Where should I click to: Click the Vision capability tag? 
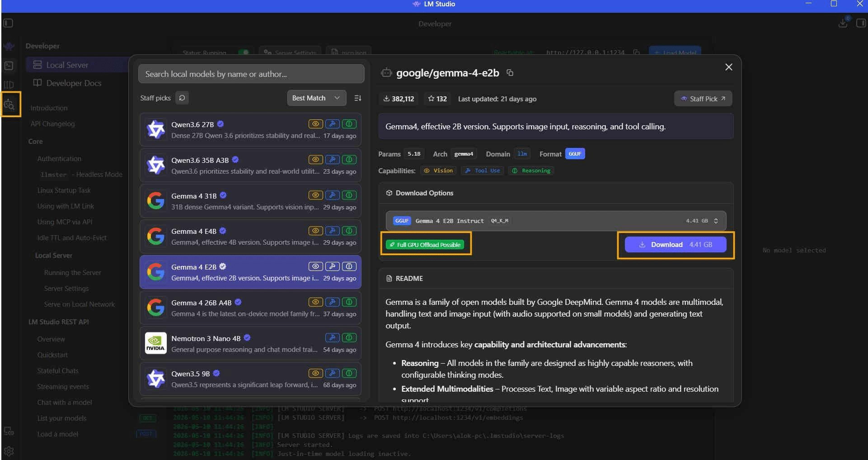(x=438, y=171)
